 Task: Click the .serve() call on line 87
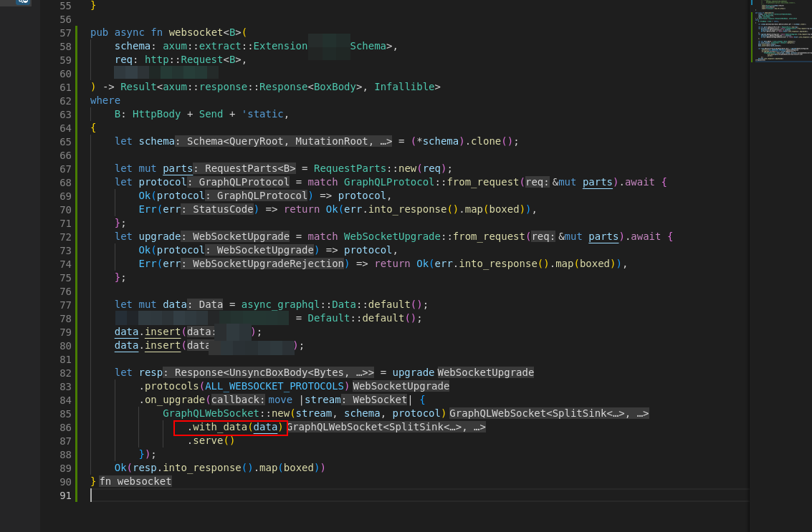(x=211, y=441)
